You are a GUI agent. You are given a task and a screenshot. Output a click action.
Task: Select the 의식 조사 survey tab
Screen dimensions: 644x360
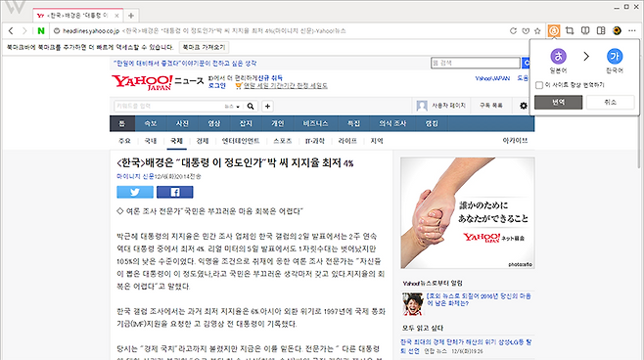392,123
